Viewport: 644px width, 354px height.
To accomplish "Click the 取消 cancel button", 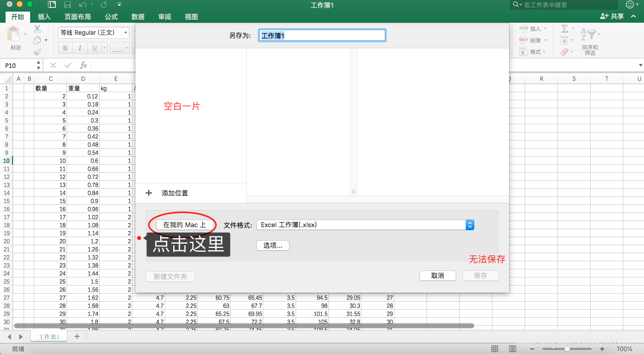I will pyautogui.click(x=438, y=276).
